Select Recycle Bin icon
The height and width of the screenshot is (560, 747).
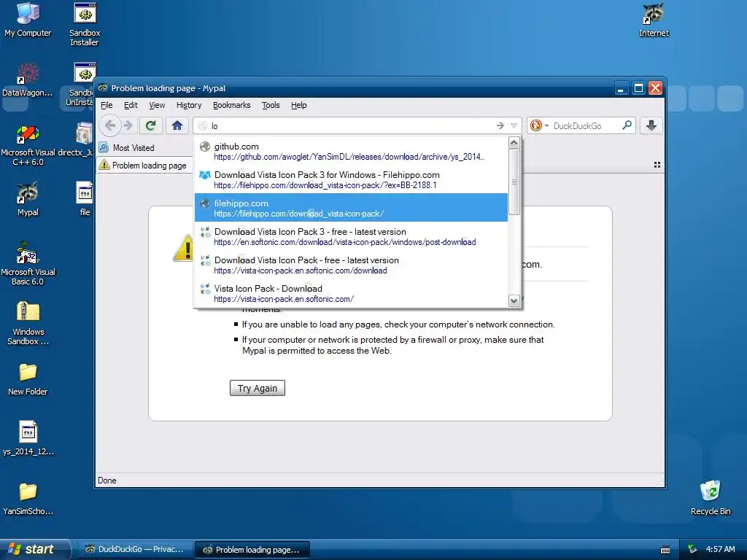[711, 497]
